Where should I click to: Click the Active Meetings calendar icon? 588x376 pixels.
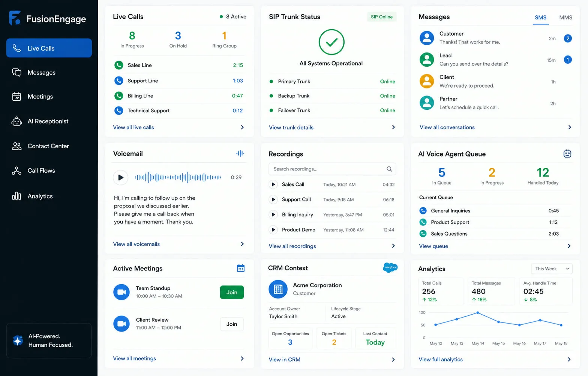tap(241, 268)
